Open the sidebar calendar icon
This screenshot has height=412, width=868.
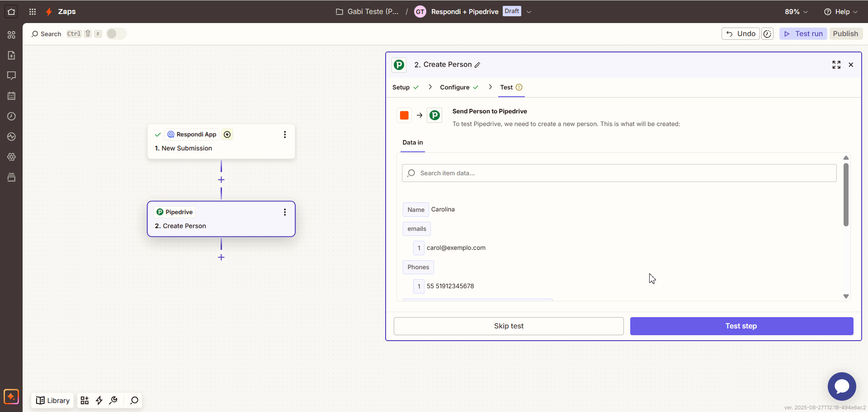[11, 96]
